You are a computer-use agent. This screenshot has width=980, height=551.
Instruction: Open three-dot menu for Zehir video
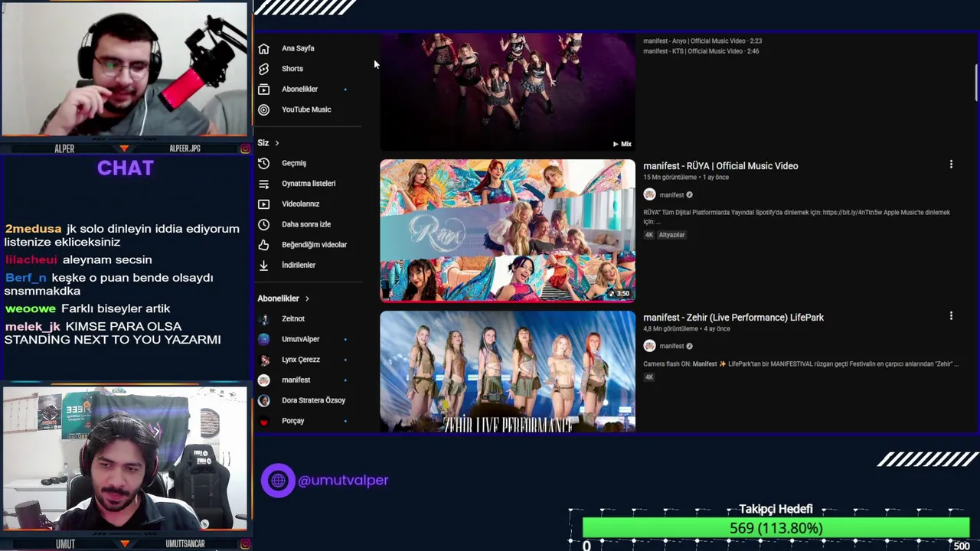pyautogui.click(x=951, y=316)
